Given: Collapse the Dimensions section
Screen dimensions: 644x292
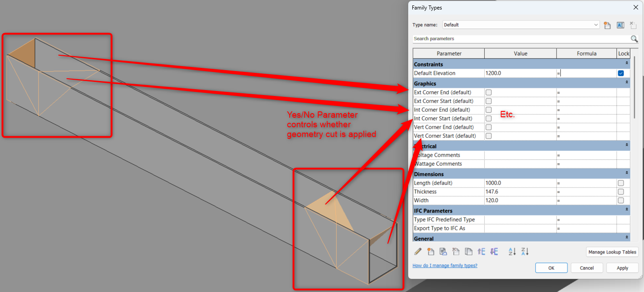Looking at the screenshot, I should [x=626, y=174].
